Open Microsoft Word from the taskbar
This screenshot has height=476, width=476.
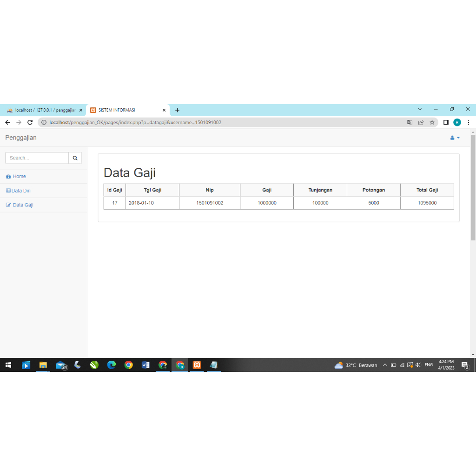tap(145, 365)
